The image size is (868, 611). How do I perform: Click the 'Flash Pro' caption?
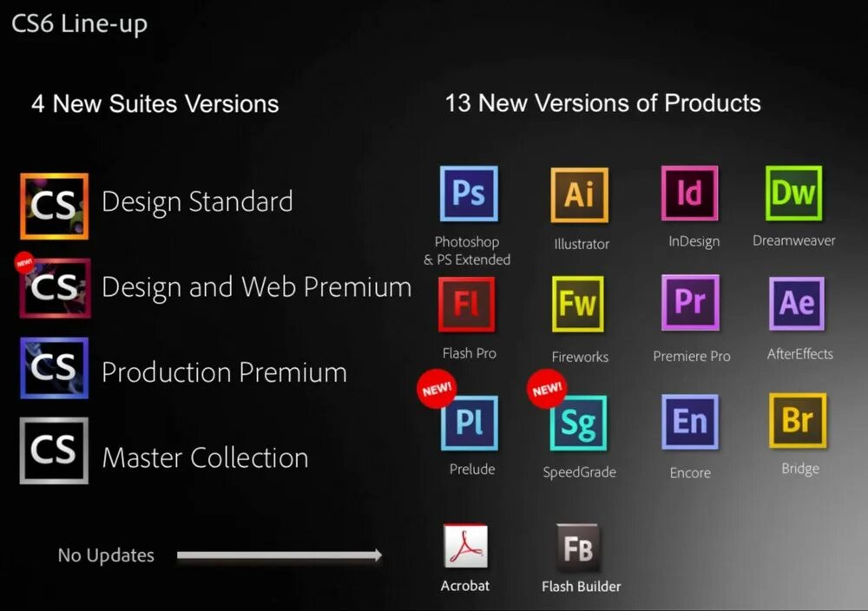coord(469,353)
